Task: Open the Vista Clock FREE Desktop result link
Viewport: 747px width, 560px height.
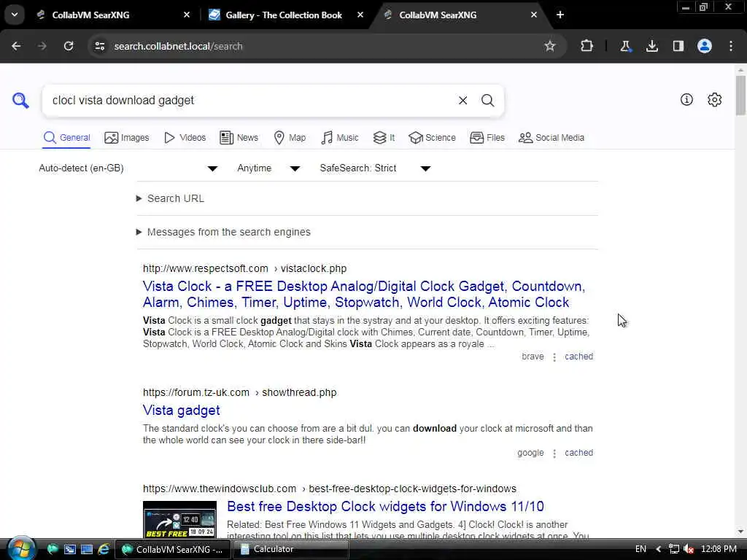Action: click(x=364, y=295)
